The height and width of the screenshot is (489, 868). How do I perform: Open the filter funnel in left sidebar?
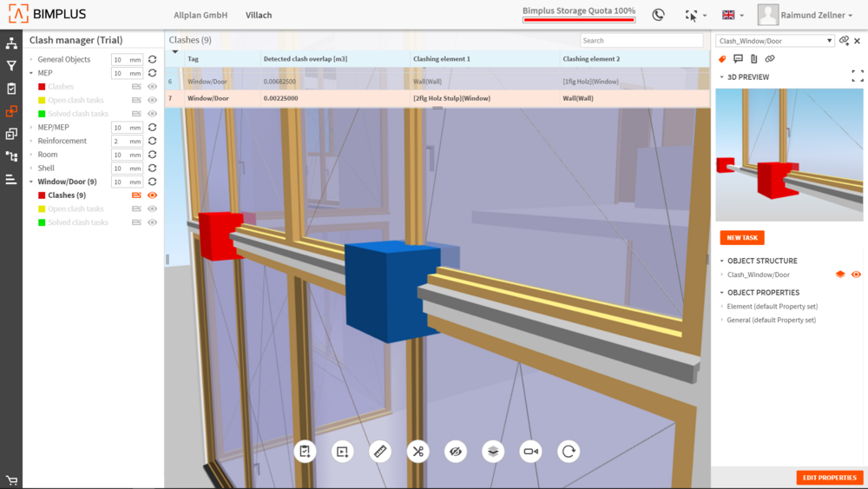tap(11, 66)
